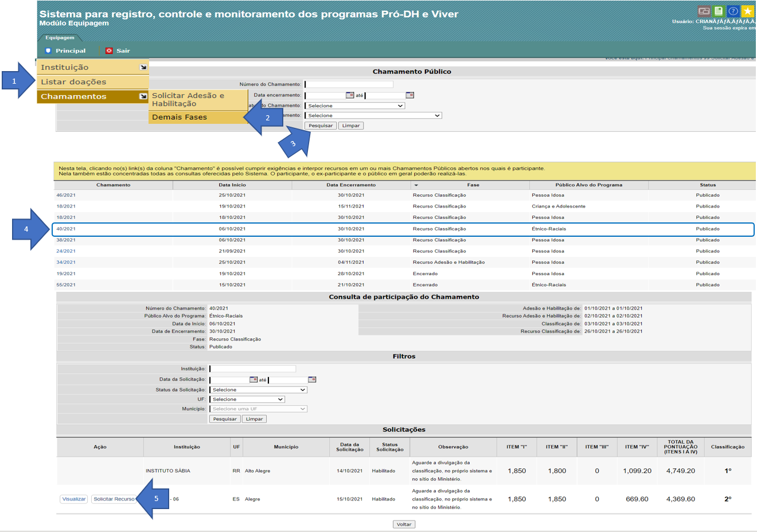
Task: Click the blue help question-mark icon
Action: click(x=733, y=11)
